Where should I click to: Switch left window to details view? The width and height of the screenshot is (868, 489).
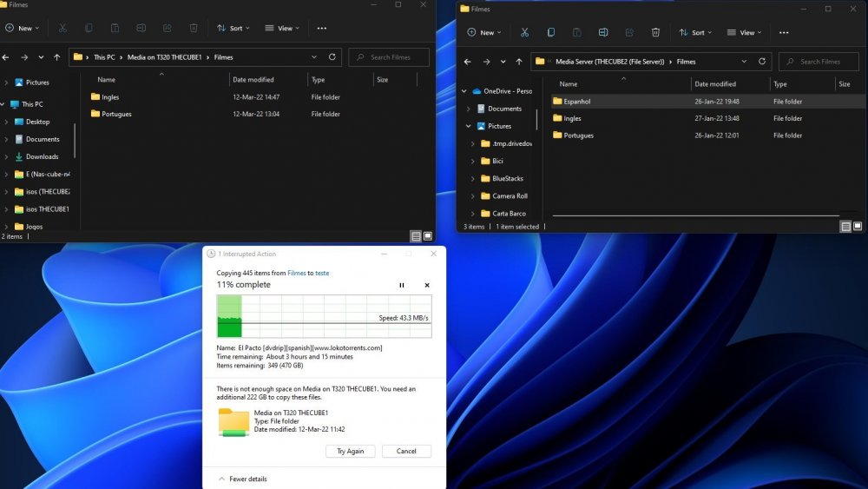[416, 236]
